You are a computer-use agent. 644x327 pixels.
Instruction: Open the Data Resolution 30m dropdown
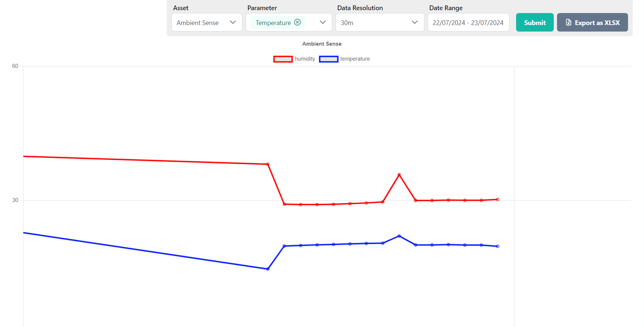click(x=379, y=22)
